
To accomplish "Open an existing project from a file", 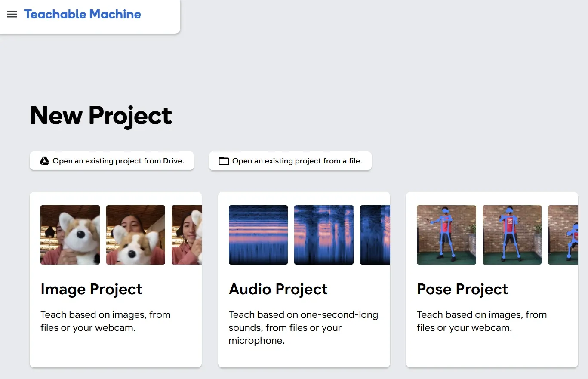I will click(x=290, y=161).
